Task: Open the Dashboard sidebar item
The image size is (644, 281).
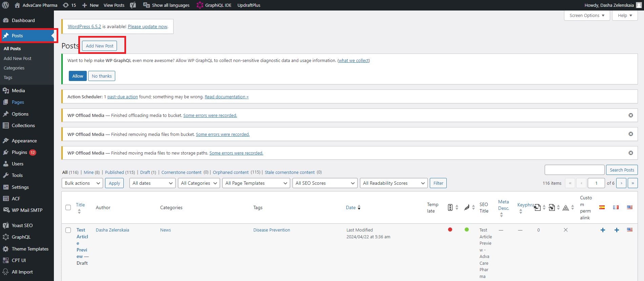Action: [23, 20]
